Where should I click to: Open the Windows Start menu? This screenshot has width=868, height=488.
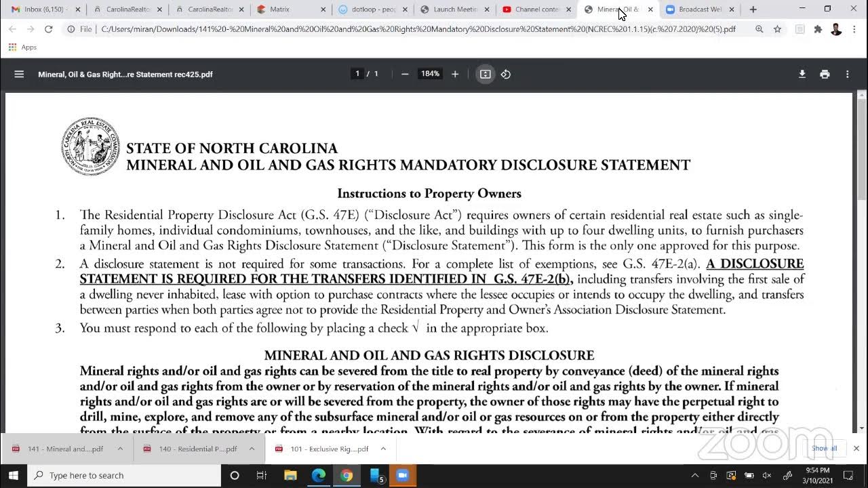(13, 475)
